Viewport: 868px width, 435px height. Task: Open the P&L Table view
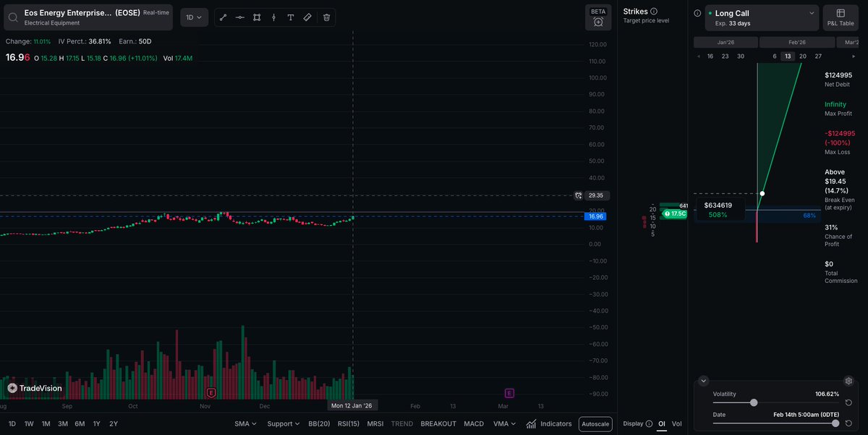pos(841,17)
